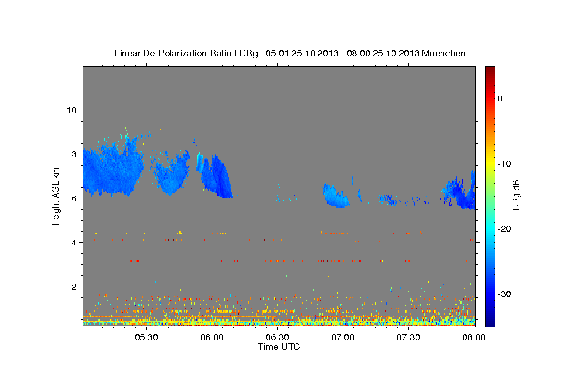The image size is (588, 392).
Task: Click the '08:00' time tick label
Action: click(x=474, y=337)
